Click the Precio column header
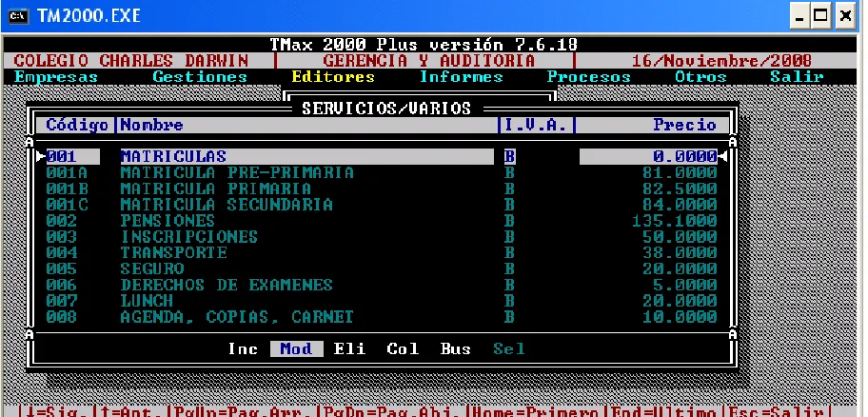 tap(684, 125)
